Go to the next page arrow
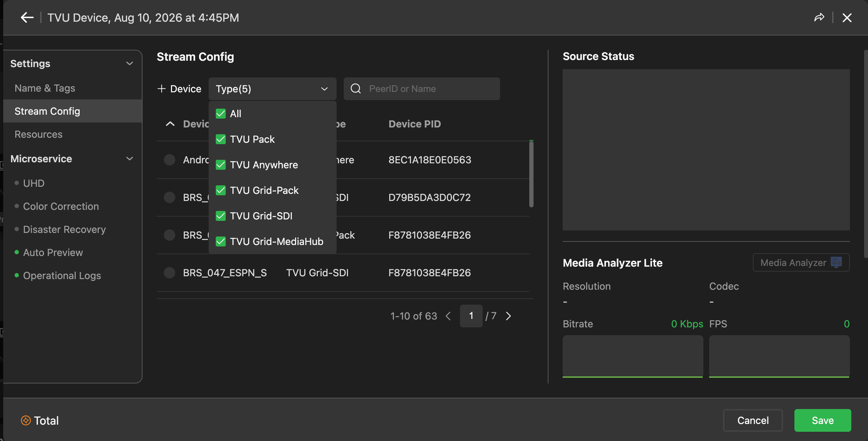This screenshot has height=441, width=868. pyautogui.click(x=508, y=316)
